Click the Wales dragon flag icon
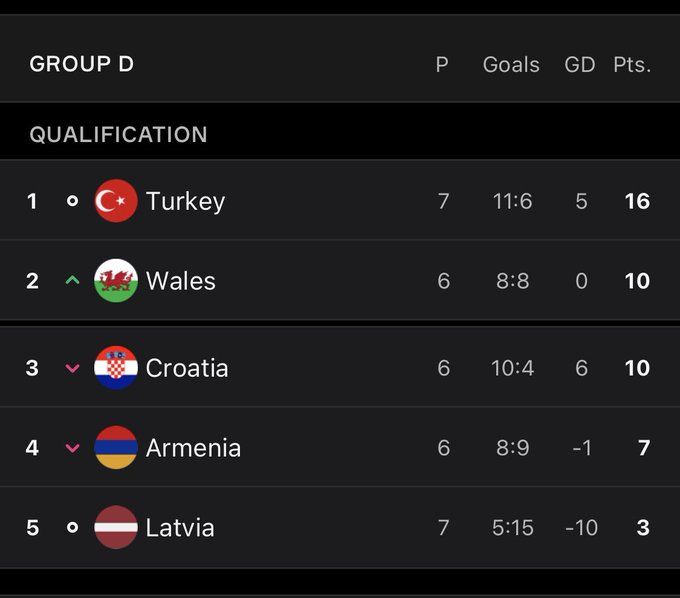 coord(116,281)
